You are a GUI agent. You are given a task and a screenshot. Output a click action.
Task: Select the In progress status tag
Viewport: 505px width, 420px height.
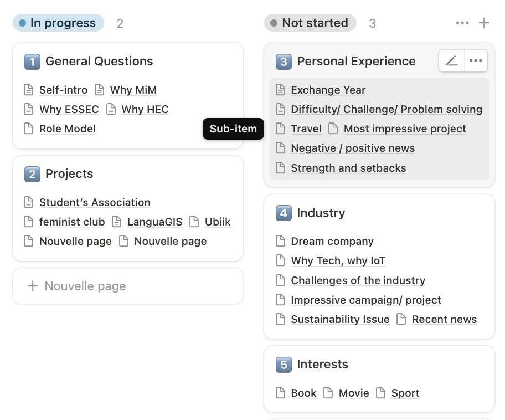point(58,23)
